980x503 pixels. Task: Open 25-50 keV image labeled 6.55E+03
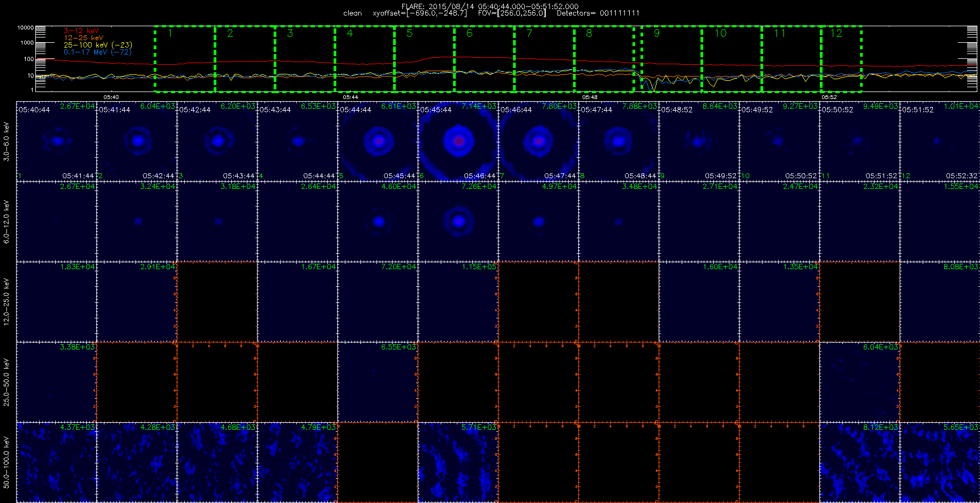pos(378,382)
